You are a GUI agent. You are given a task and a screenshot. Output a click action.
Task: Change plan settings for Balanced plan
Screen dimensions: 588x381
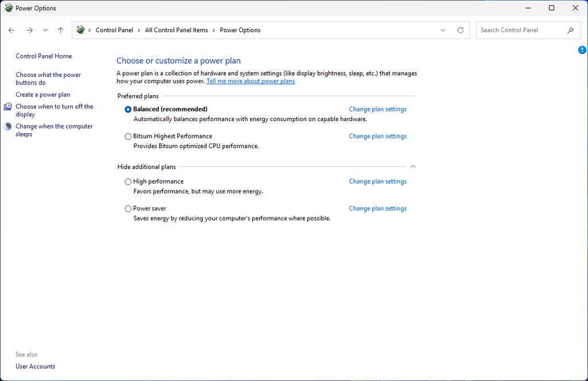click(x=377, y=109)
